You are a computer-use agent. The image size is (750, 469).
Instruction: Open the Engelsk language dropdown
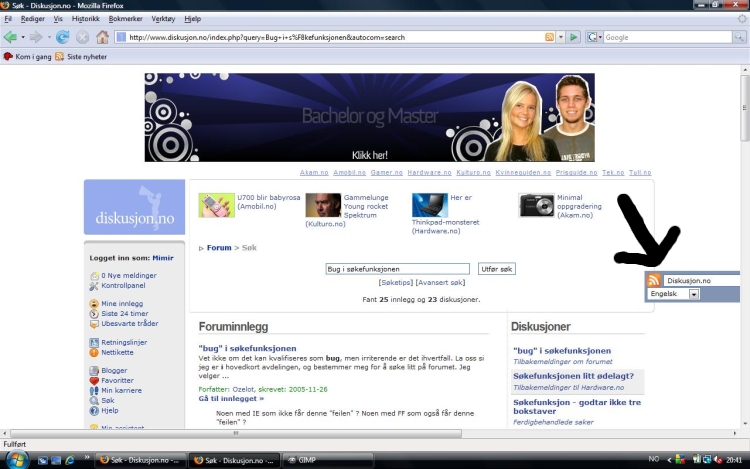(x=694, y=294)
